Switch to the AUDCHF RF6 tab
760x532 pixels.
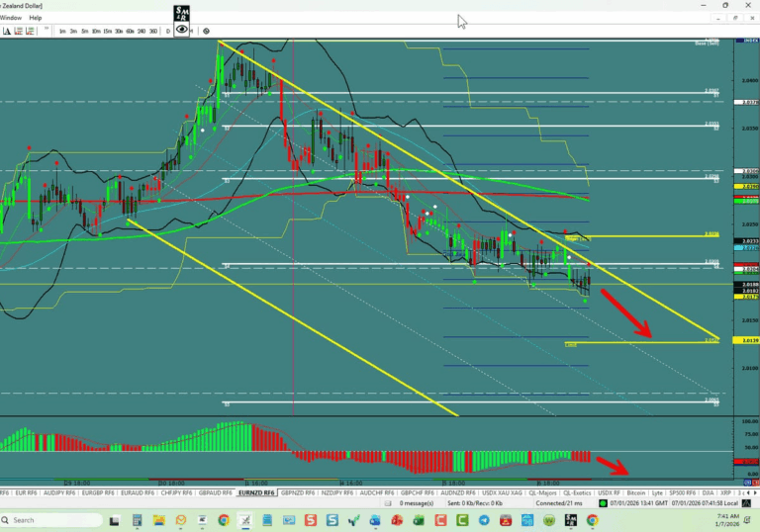pos(377,492)
